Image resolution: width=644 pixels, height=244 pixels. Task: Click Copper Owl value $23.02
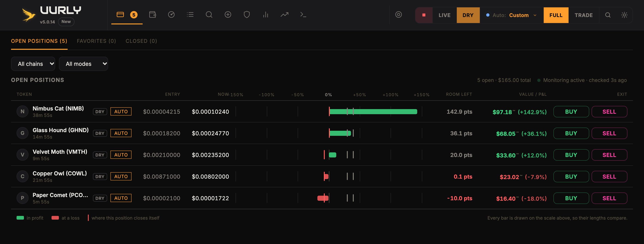click(509, 177)
